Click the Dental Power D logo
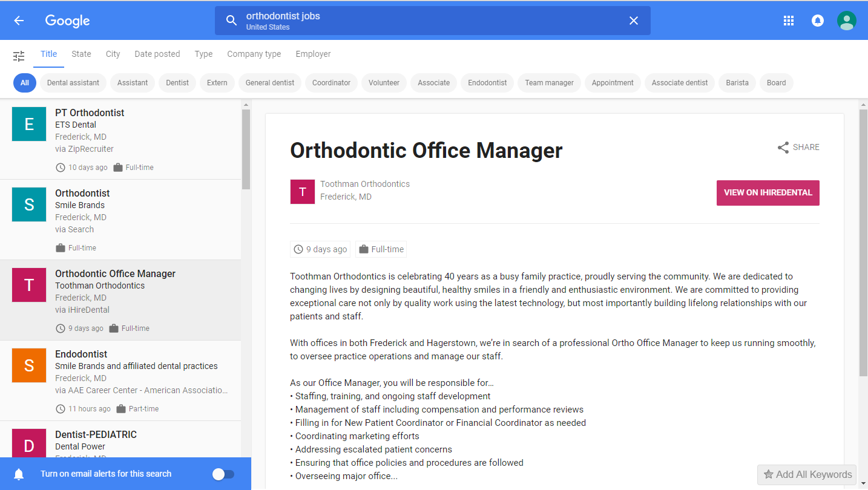Viewport: 868px width, 490px height. click(x=29, y=443)
